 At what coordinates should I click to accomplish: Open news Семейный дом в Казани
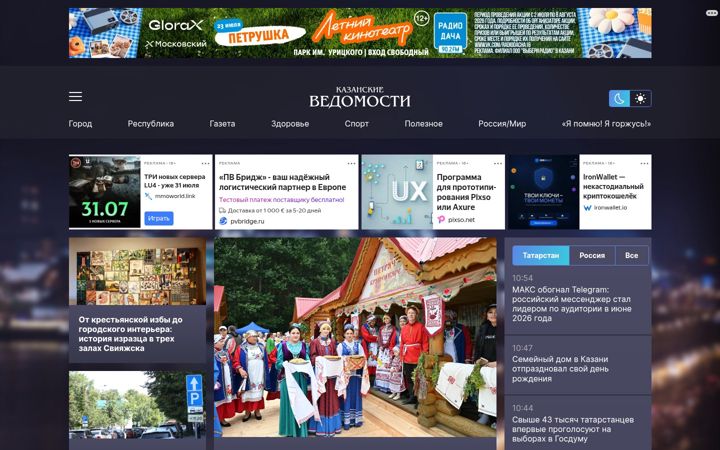coord(560,369)
